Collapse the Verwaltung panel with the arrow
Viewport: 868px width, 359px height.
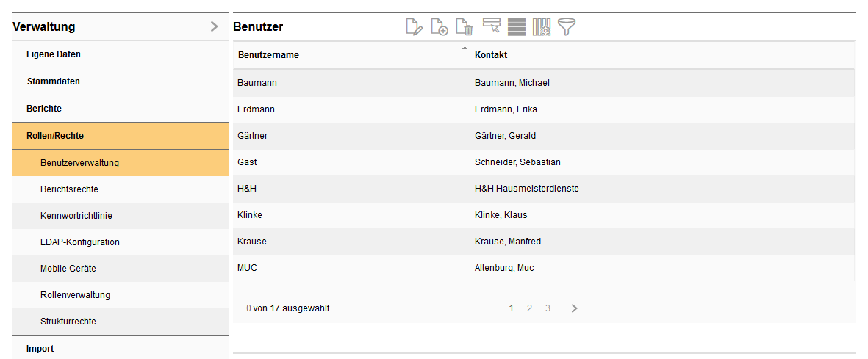[214, 26]
